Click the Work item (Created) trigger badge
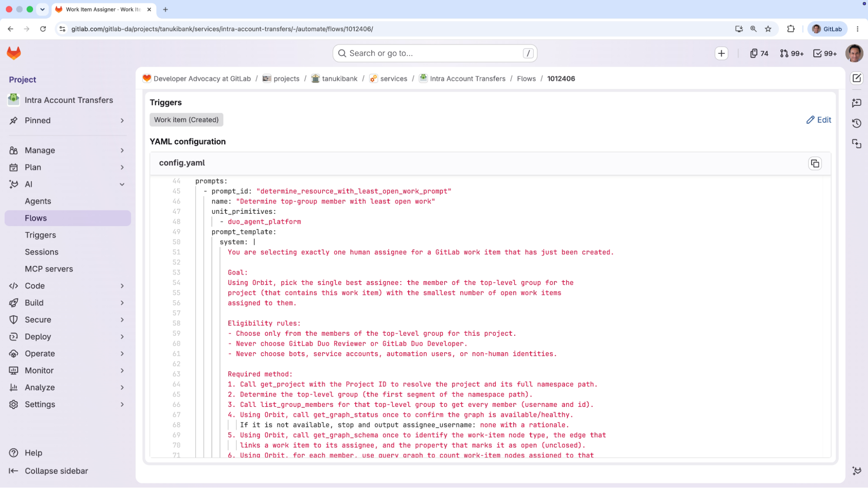 [x=186, y=120]
